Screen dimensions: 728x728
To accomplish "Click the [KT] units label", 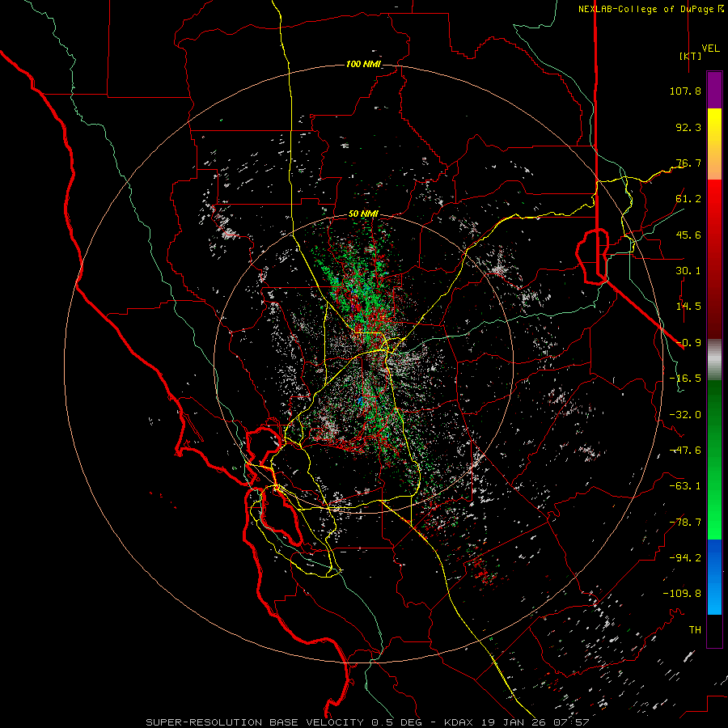I will pos(691,56).
